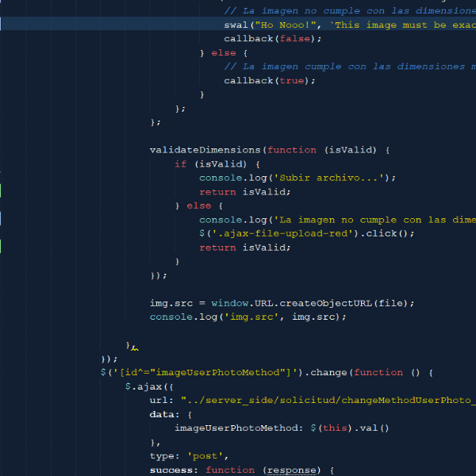Click the comment 'La imagen cumple con las dimensiones'
Viewport: 476px width, 476px height.
pos(344,67)
